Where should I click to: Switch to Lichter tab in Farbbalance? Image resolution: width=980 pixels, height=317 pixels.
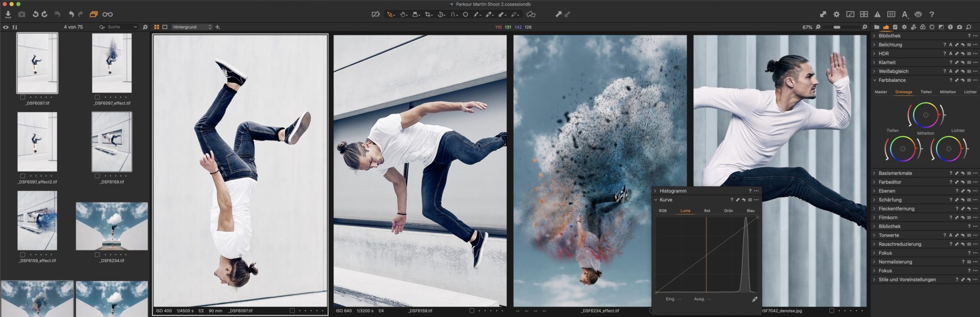(970, 92)
